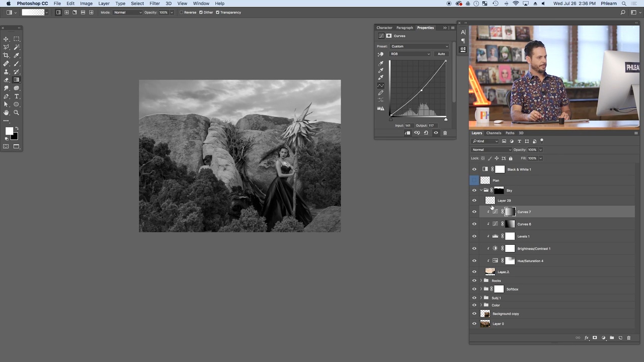Screen dimensions: 644x362
Task: Open the Image menu
Action: [86, 4]
